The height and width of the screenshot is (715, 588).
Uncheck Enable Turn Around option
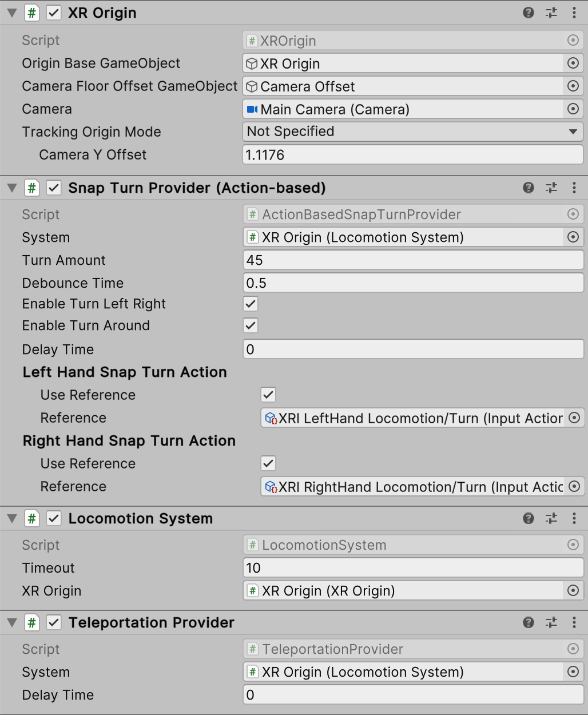point(251,325)
